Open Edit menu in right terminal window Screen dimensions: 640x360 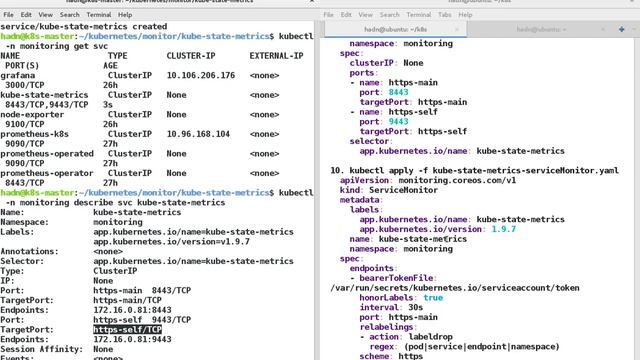click(x=346, y=15)
